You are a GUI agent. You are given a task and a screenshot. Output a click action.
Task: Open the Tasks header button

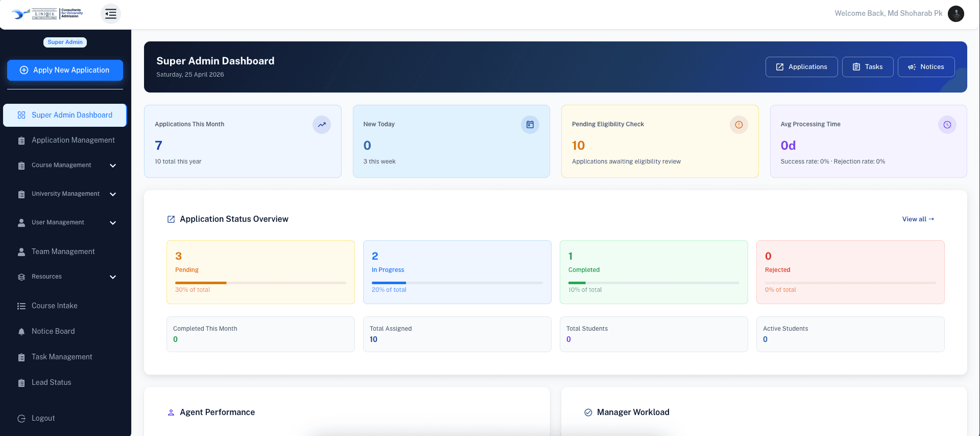[x=868, y=67]
